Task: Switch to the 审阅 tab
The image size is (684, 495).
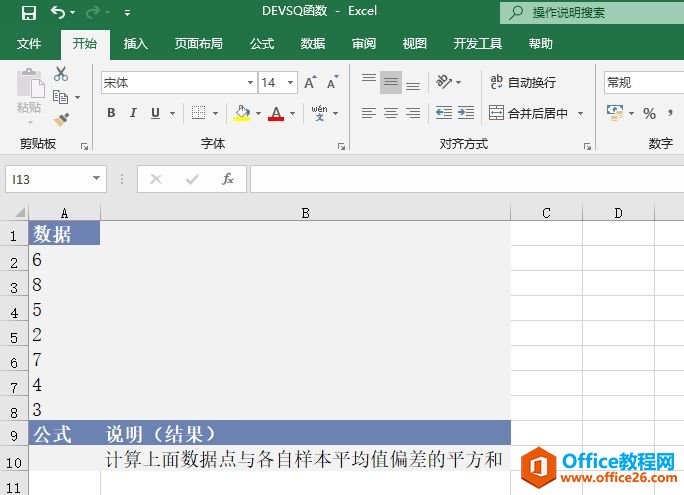Action: (364, 44)
